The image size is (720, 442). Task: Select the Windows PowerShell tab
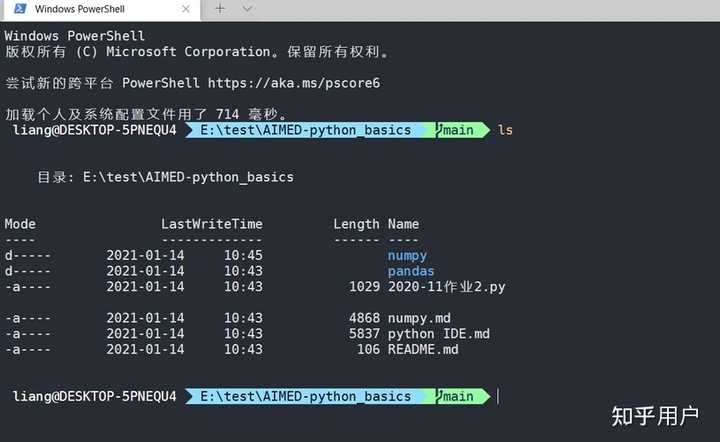point(102,9)
